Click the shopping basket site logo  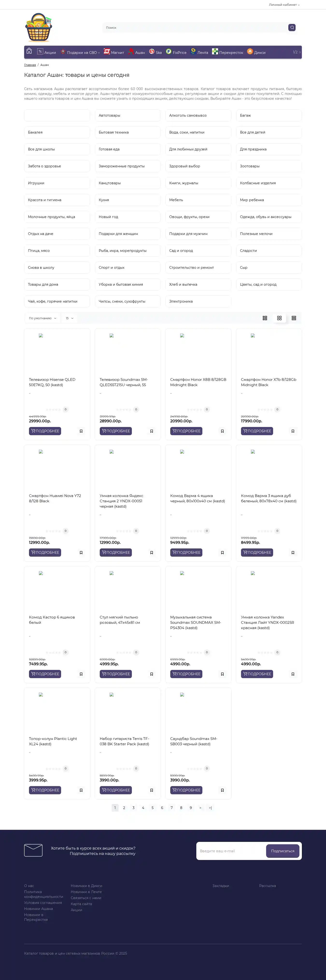[38, 27]
